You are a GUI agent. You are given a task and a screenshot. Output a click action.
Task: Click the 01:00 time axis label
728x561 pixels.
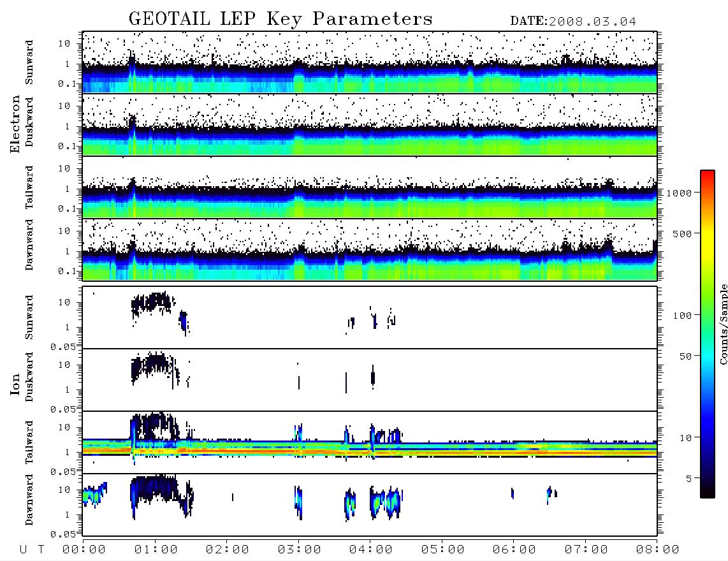[x=156, y=550]
